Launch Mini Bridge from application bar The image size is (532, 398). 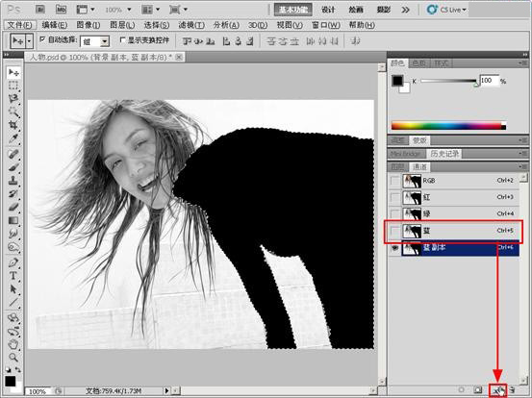tap(61, 10)
